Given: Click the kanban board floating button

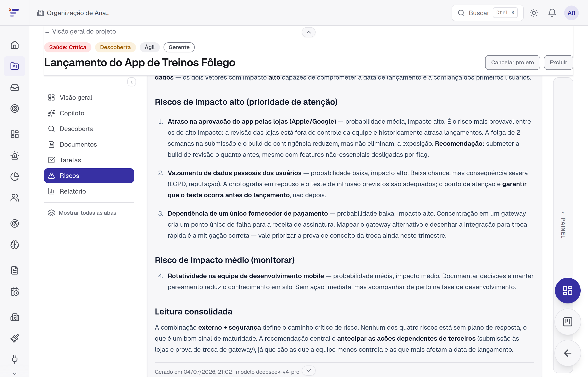Looking at the screenshot, I should tap(568, 322).
